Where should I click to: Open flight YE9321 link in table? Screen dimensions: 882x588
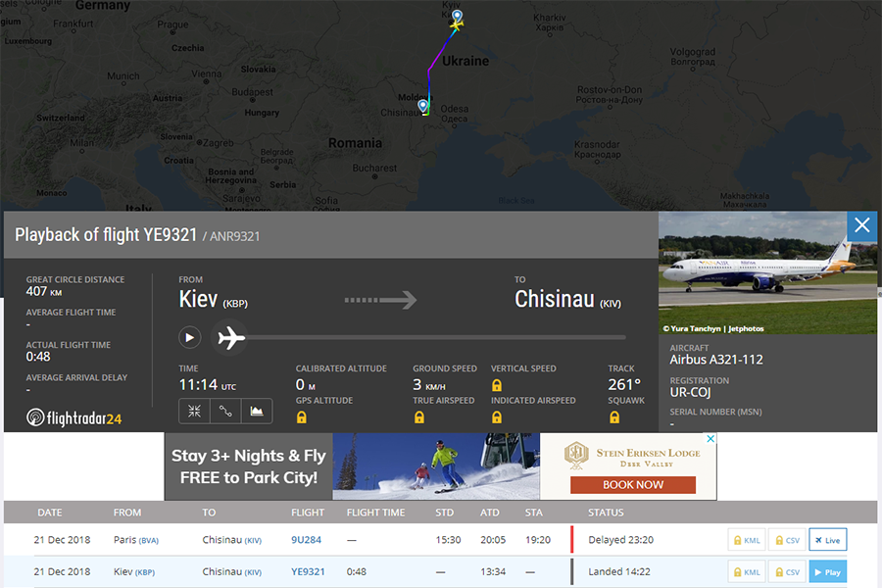tap(308, 572)
